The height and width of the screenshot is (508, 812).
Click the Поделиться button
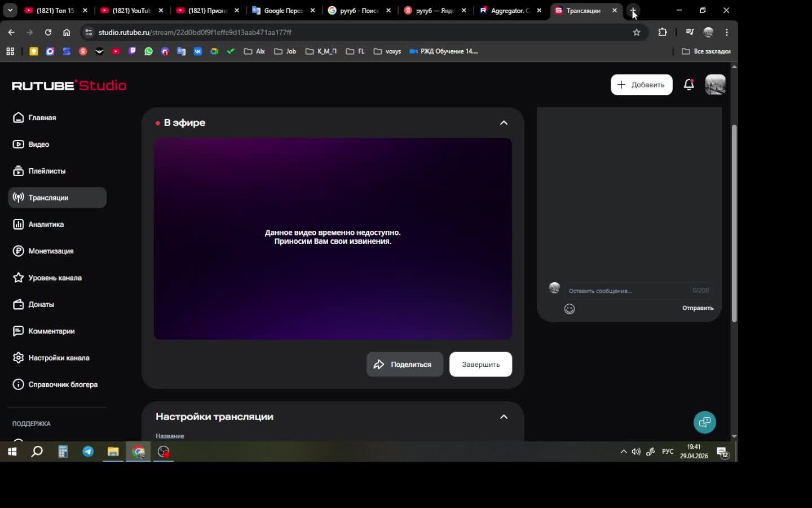click(x=405, y=365)
